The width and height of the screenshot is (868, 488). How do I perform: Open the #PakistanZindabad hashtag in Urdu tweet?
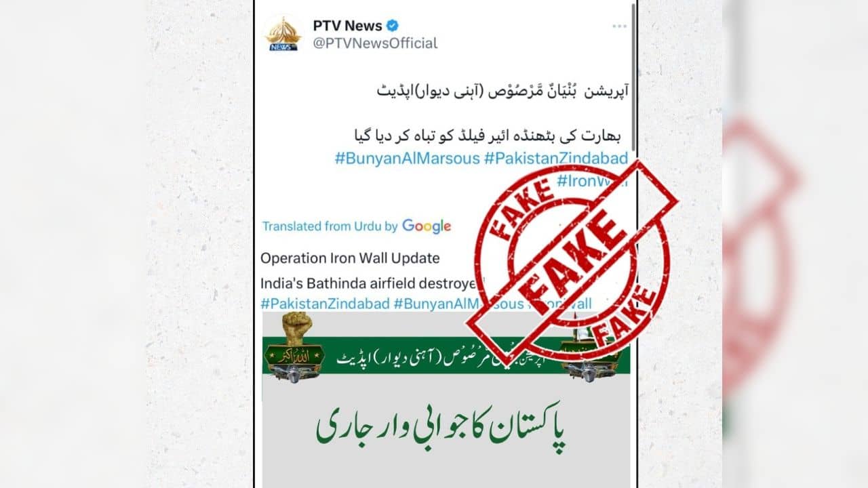coord(555,159)
